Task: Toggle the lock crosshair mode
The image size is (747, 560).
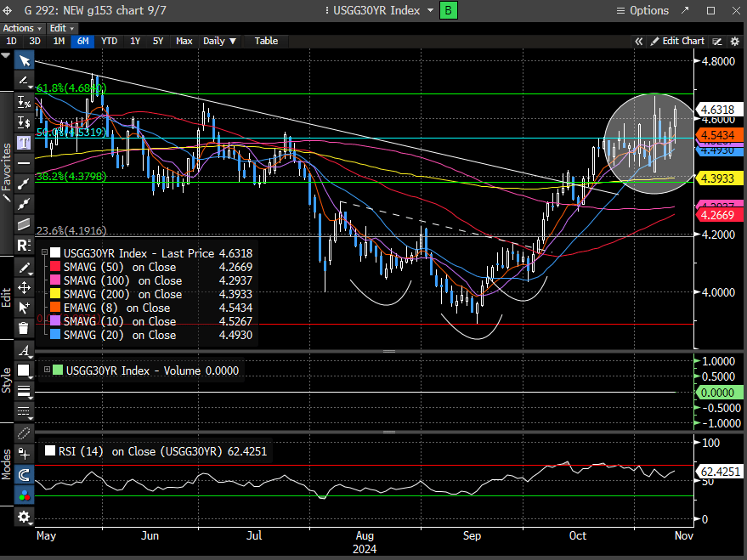Action: (x=24, y=455)
